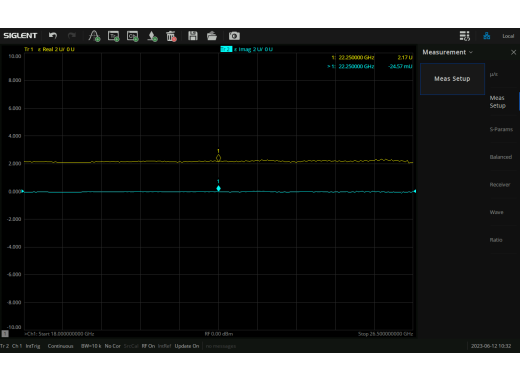
Task: Click the SIGLENT logo
Action: click(20, 36)
